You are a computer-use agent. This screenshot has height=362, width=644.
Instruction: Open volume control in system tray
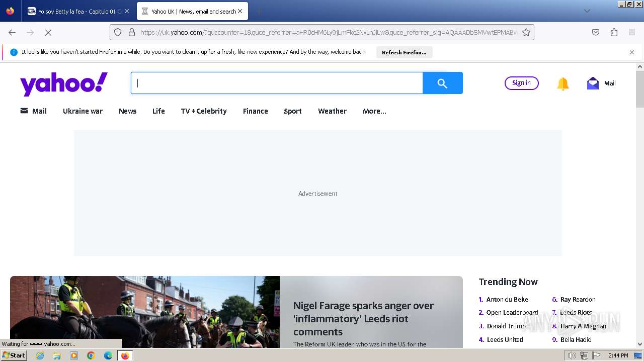[x=572, y=355]
